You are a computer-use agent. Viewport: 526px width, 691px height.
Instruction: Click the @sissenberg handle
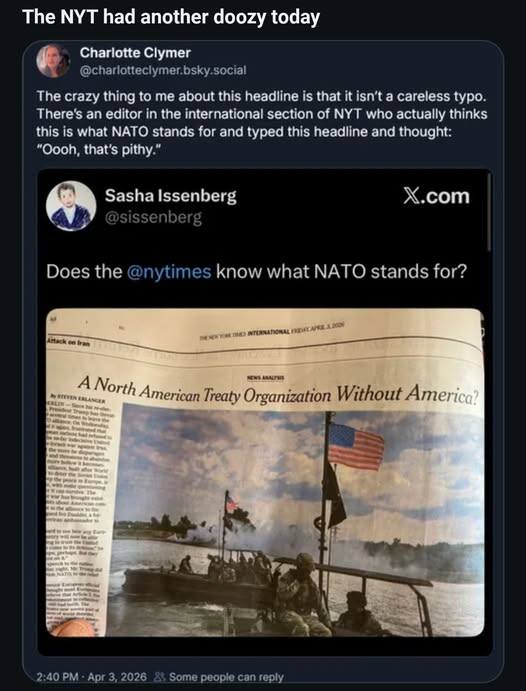153,217
